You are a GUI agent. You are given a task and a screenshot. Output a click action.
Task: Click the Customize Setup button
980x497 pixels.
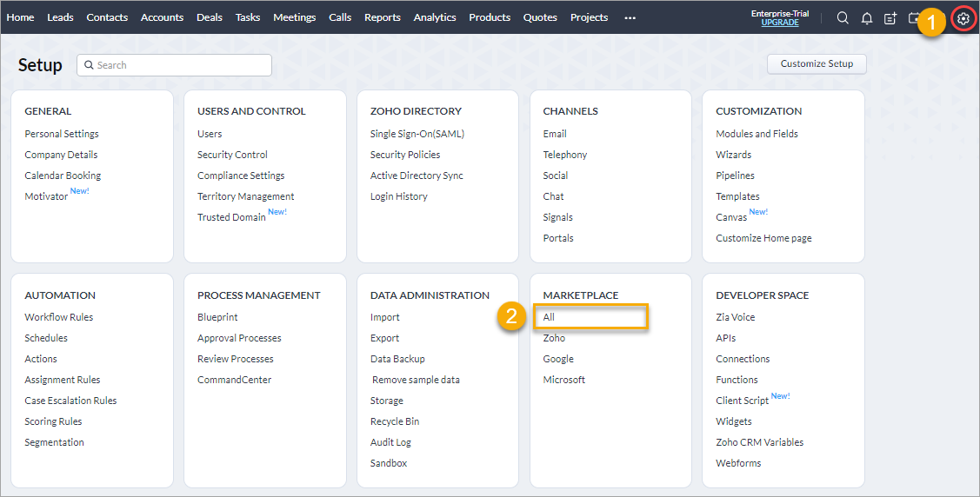(817, 63)
